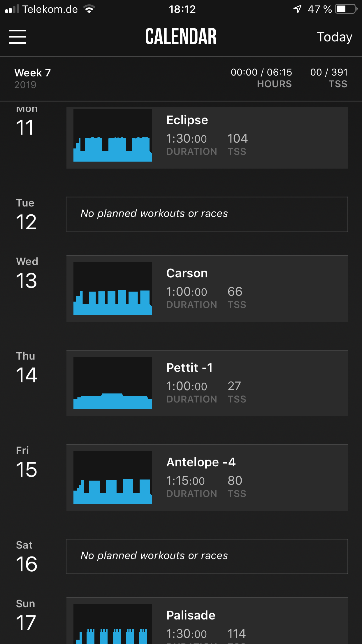The width and height of the screenshot is (362, 644).
Task: Tap the Carson interval chart thumbnail
Action: click(x=113, y=288)
